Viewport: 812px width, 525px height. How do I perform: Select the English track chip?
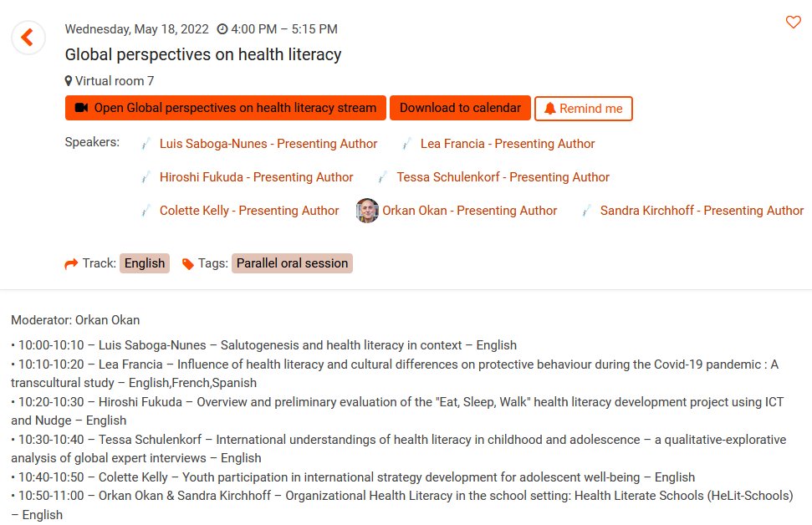144,263
